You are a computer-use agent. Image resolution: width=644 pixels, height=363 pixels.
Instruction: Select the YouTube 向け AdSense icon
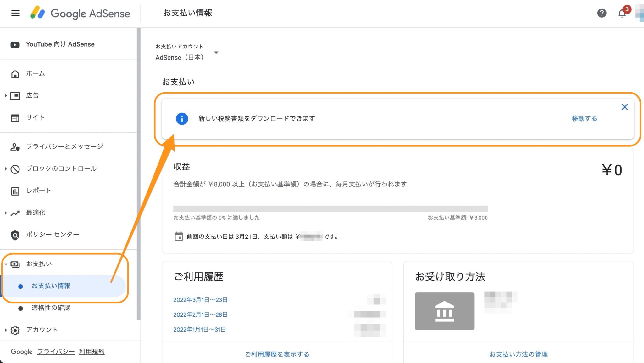pyautogui.click(x=15, y=44)
